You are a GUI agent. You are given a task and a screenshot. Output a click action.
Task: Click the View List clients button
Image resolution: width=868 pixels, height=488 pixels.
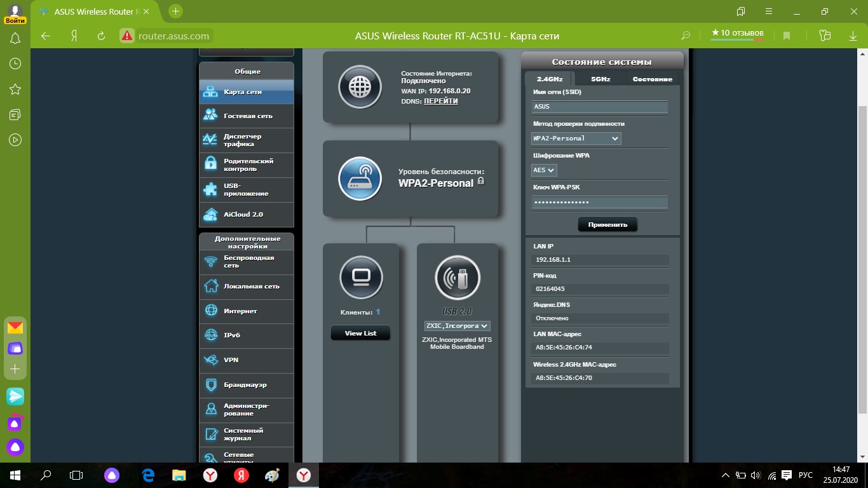click(360, 333)
